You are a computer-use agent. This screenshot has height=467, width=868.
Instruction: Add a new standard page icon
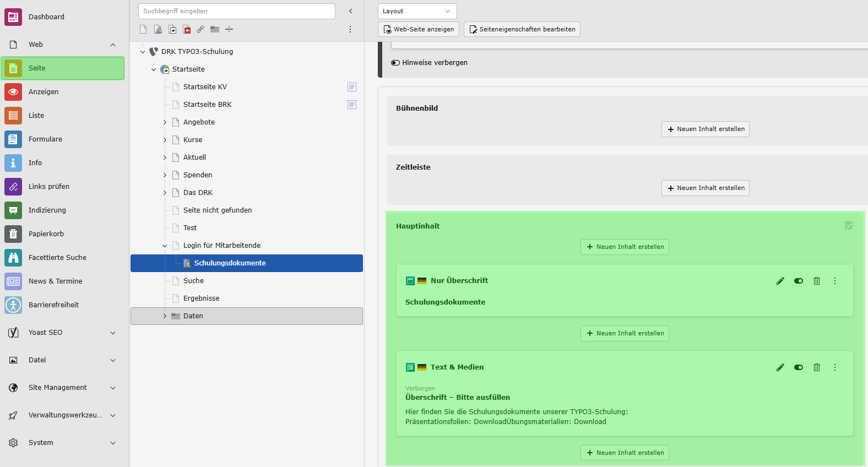point(143,29)
